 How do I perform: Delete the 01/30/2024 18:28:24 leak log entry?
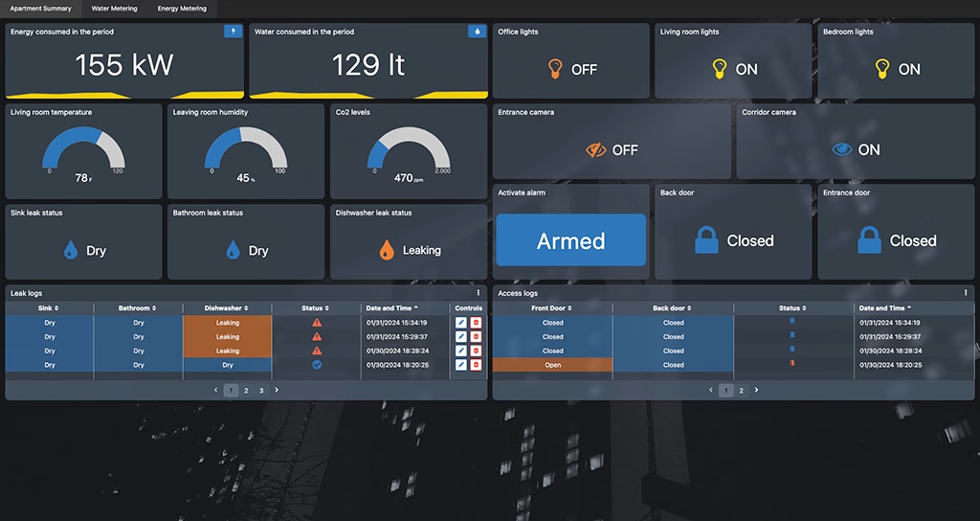coord(476,351)
